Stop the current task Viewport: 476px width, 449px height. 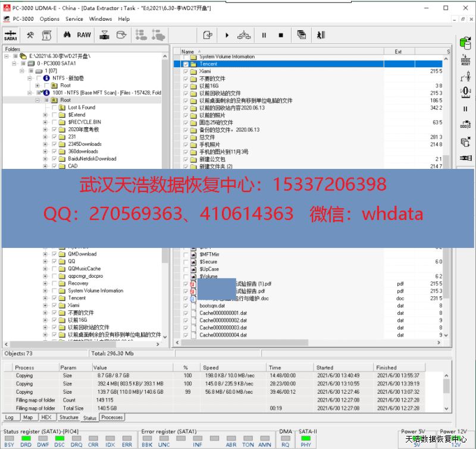[x=281, y=35]
